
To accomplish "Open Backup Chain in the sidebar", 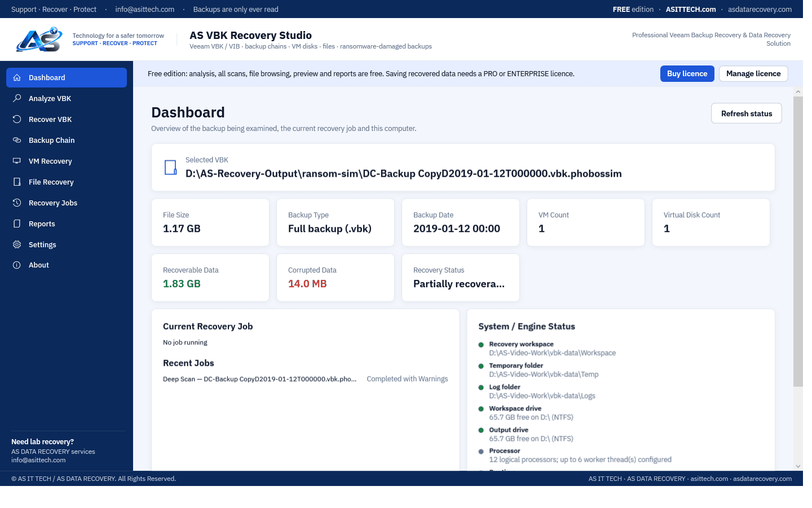I will [x=67, y=140].
